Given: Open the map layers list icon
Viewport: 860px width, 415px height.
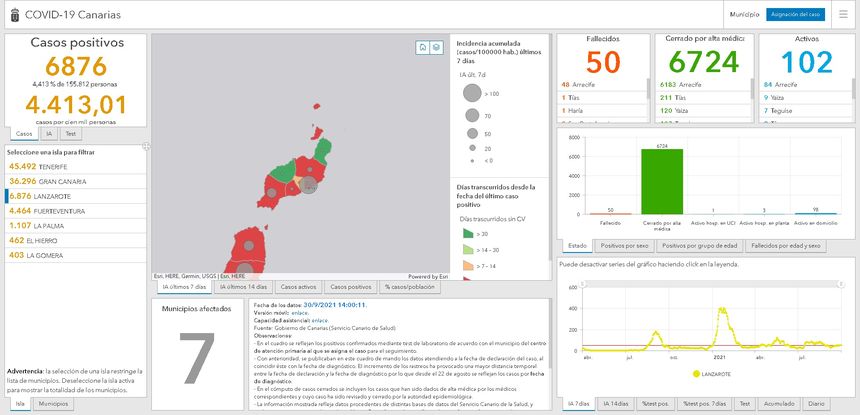Looking at the screenshot, I should coord(436,47).
